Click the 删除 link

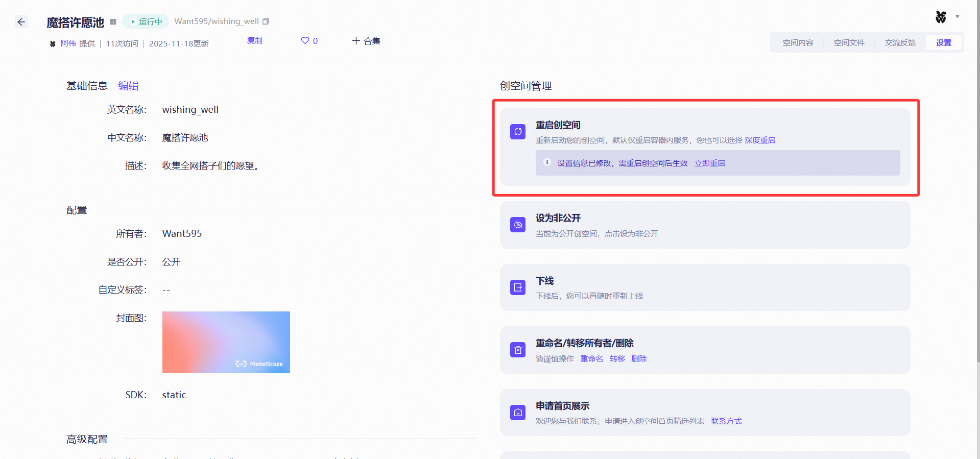[639, 359]
